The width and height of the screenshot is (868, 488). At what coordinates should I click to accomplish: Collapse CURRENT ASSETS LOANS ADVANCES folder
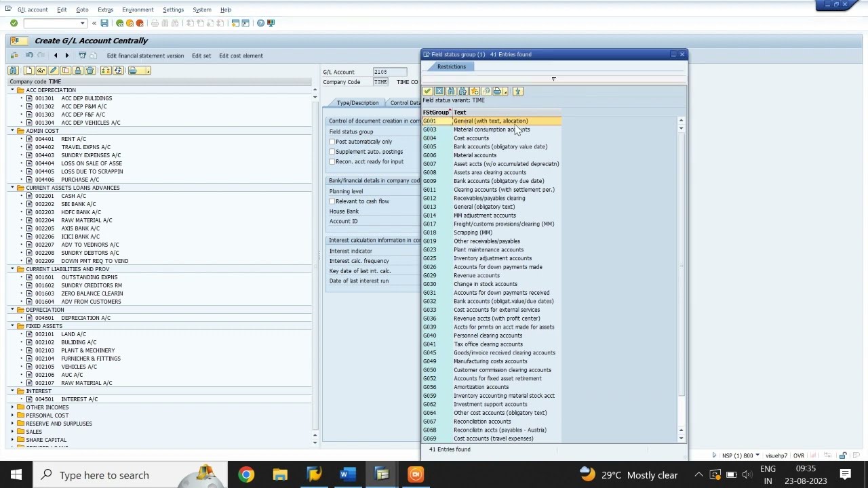pos(12,188)
